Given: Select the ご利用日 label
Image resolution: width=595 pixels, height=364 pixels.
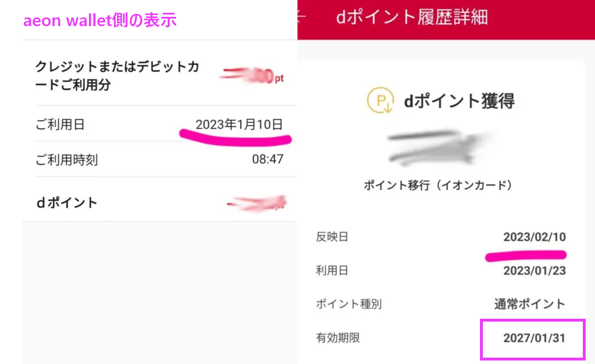Looking at the screenshot, I should point(60,124).
